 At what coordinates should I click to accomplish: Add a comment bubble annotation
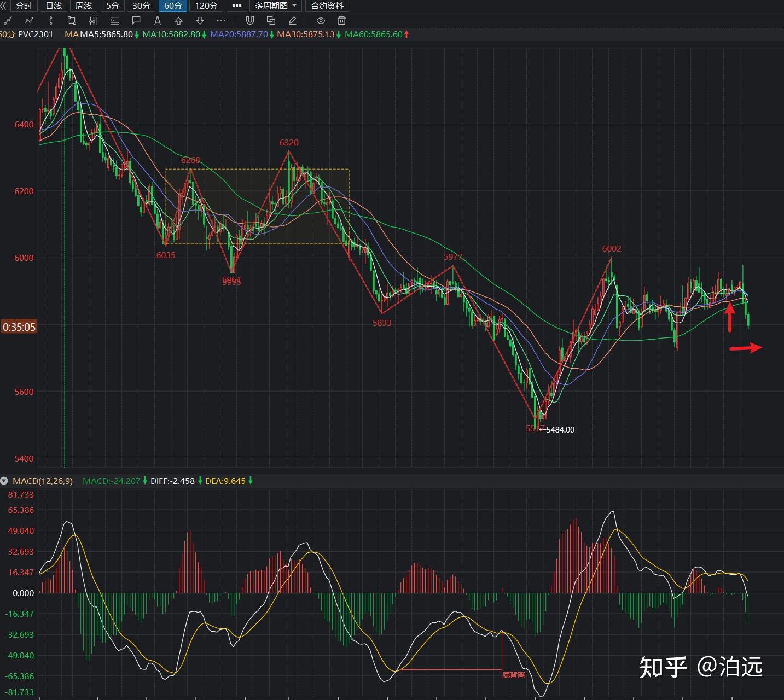[x=136, y=21]
